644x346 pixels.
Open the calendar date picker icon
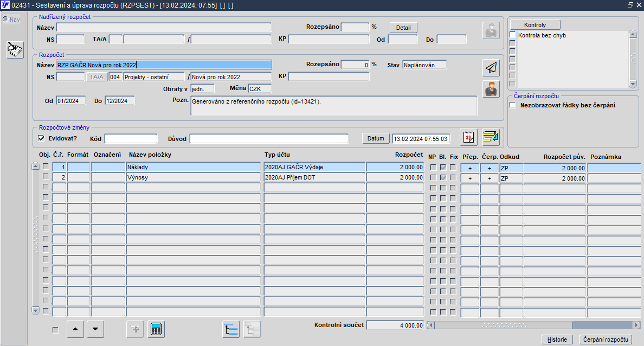[468, 137]
